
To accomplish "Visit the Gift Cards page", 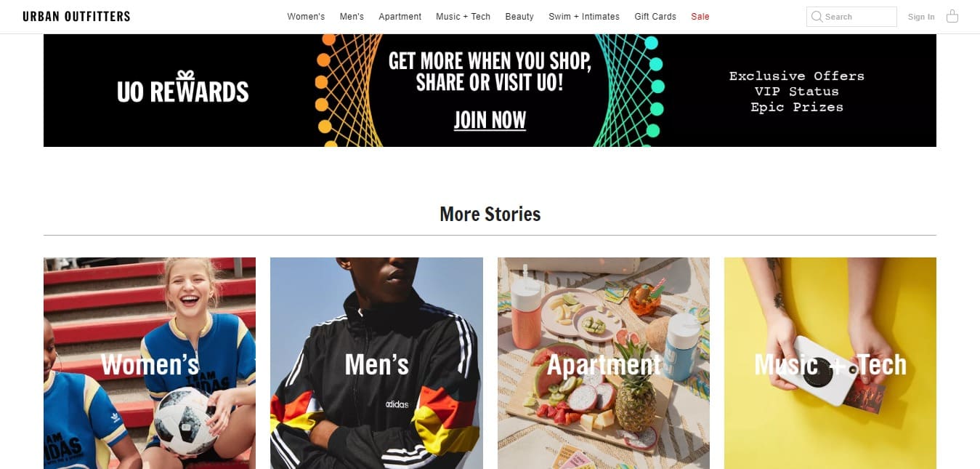I will [x=655, y=16].
